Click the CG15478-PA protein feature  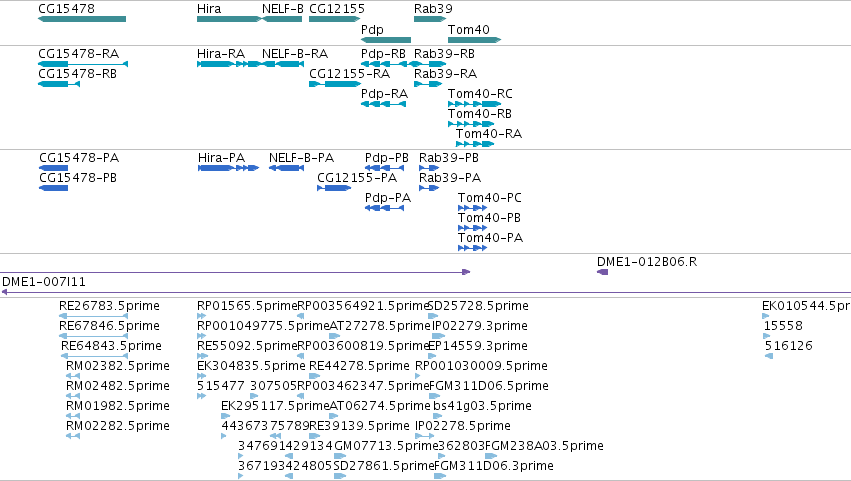point(54,168)
